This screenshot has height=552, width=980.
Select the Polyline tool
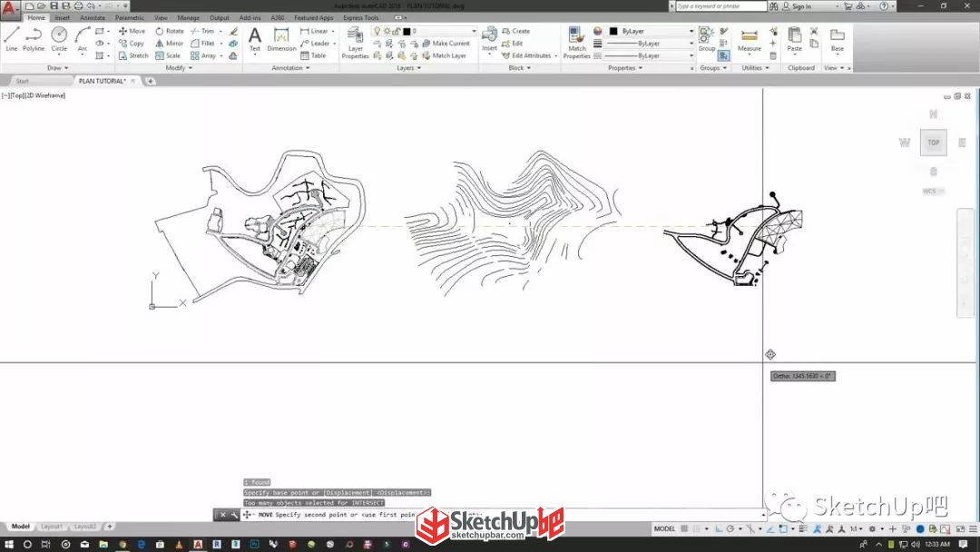click(34, 39)
